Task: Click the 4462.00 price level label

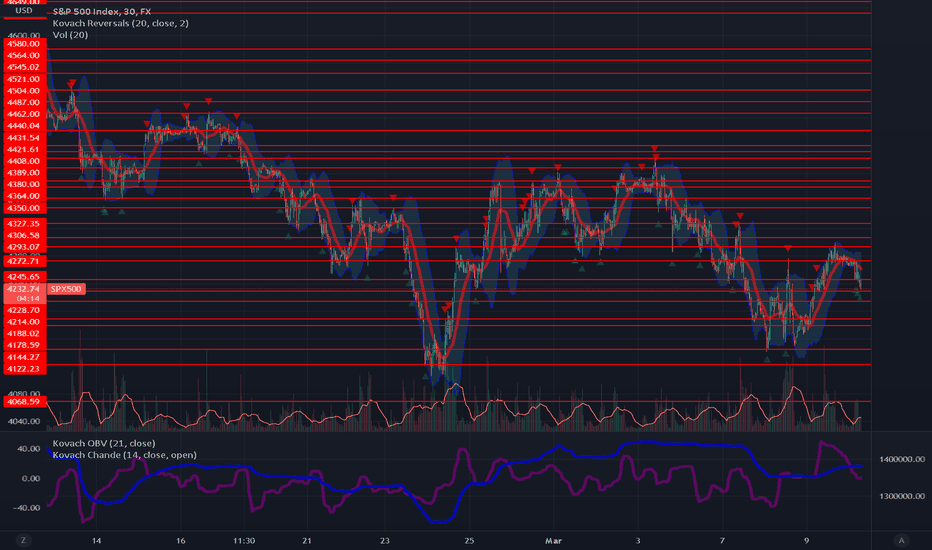Action: (24, 114)
